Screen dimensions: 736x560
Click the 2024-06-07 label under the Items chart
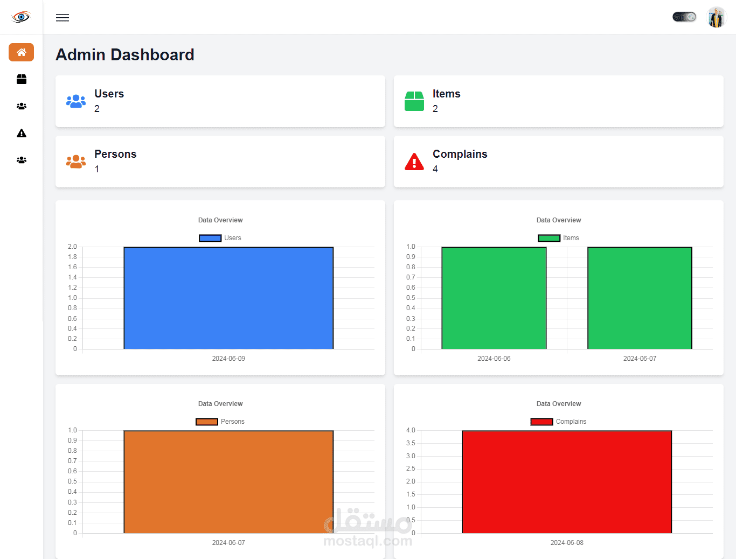[x=640, y=359]
